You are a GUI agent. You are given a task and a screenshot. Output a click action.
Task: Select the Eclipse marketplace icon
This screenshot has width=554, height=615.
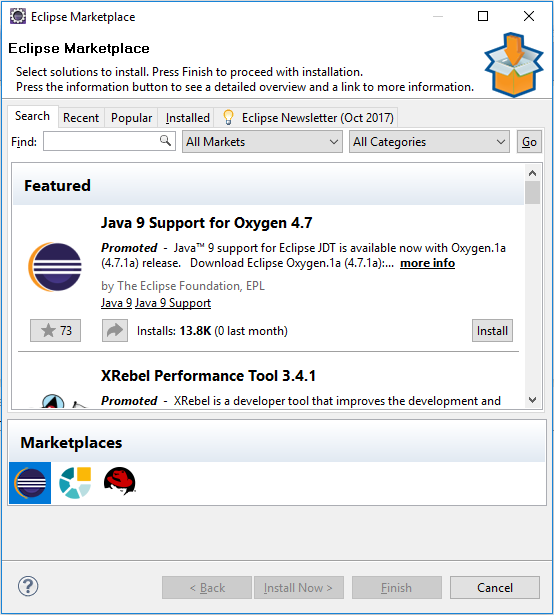click(x=30, y=483)
